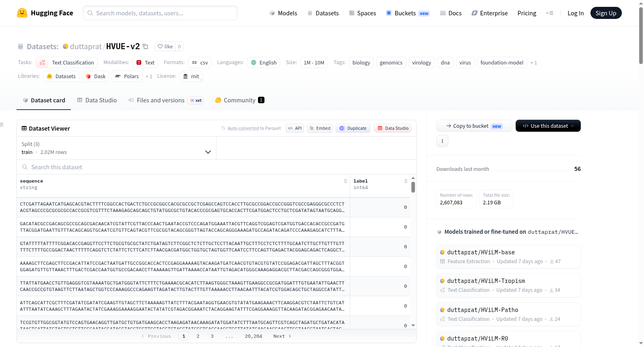Open the Files and versions tab
This screenshot has height=347, width=644.
click(x=165, y=100)
